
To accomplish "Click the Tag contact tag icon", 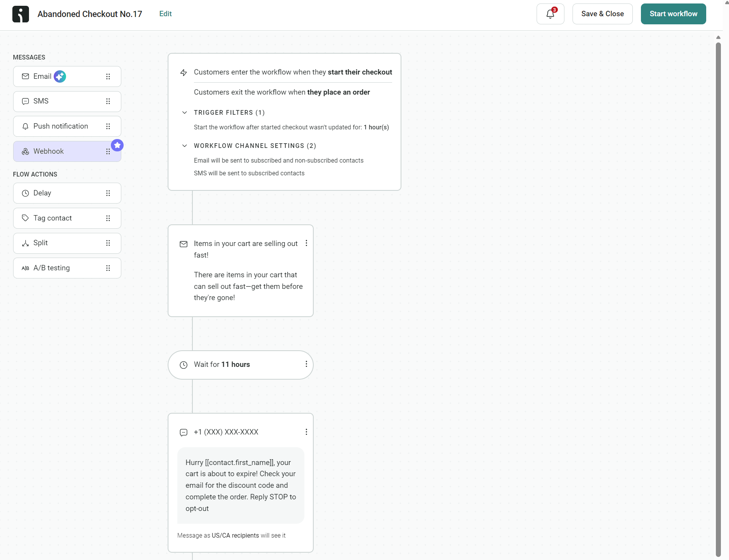I will coord(25,218).
